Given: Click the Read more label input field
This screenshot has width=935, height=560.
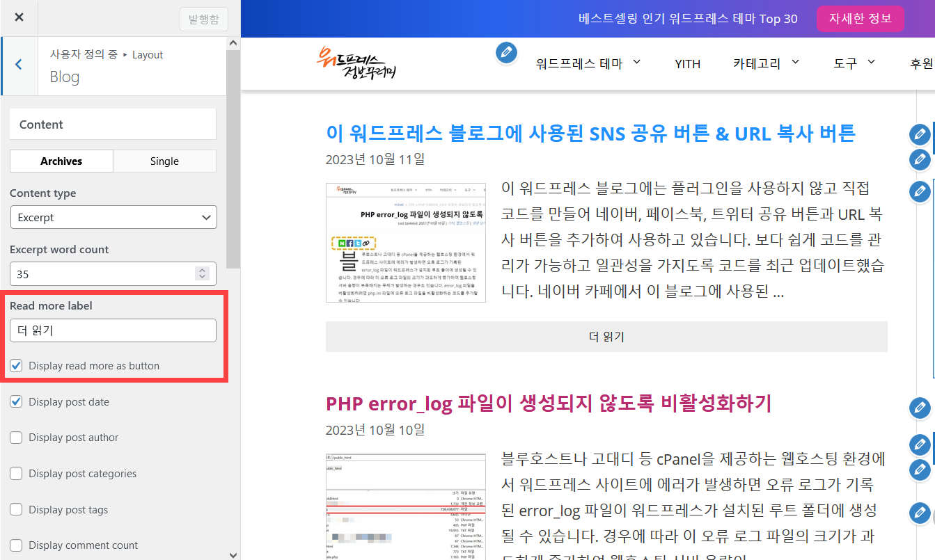Looking at the screenshot, I should coord(113,330).
